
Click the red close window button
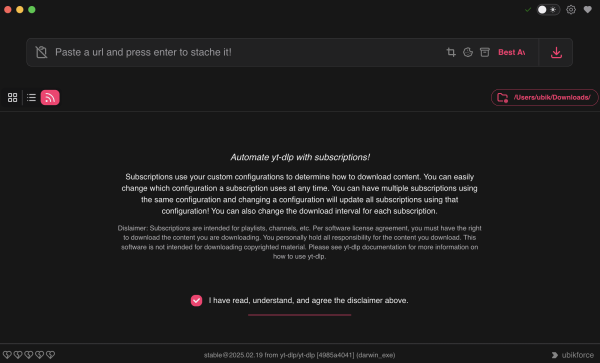pos(8,10)
